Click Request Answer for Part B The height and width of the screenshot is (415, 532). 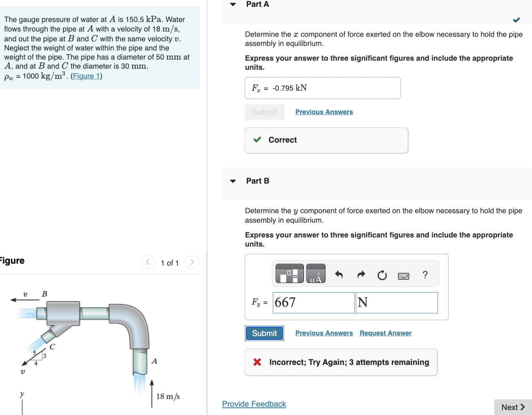pos(385,333)
